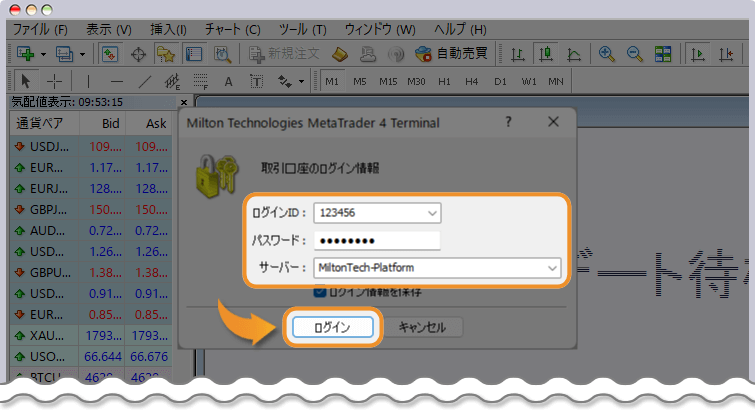The height and width of the screenshot is (410, 755).
Task: Select the M30 timeframe
Action: [x=416, y=81]
